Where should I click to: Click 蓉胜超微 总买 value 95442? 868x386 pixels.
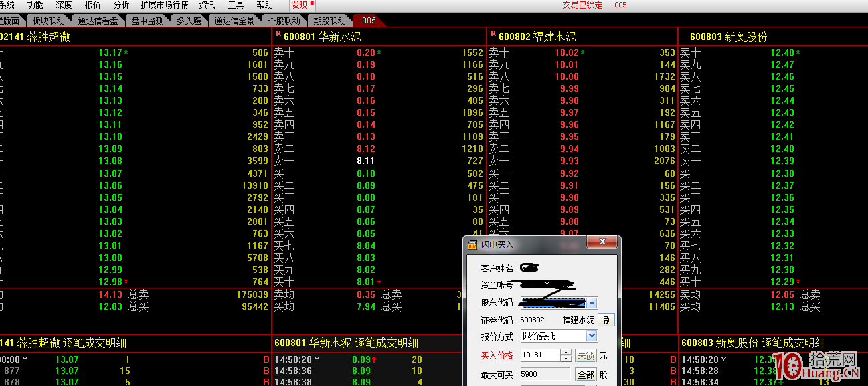click(x=254, y=306)
